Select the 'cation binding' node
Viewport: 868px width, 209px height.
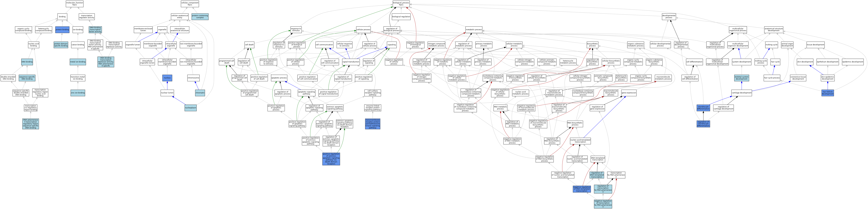78,45
